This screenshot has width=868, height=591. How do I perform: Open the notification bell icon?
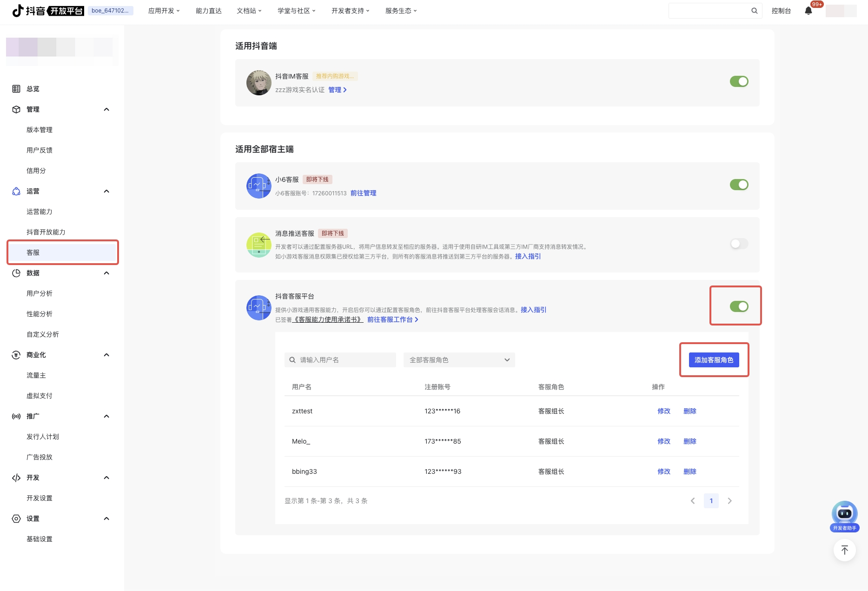tap(808, 11)
